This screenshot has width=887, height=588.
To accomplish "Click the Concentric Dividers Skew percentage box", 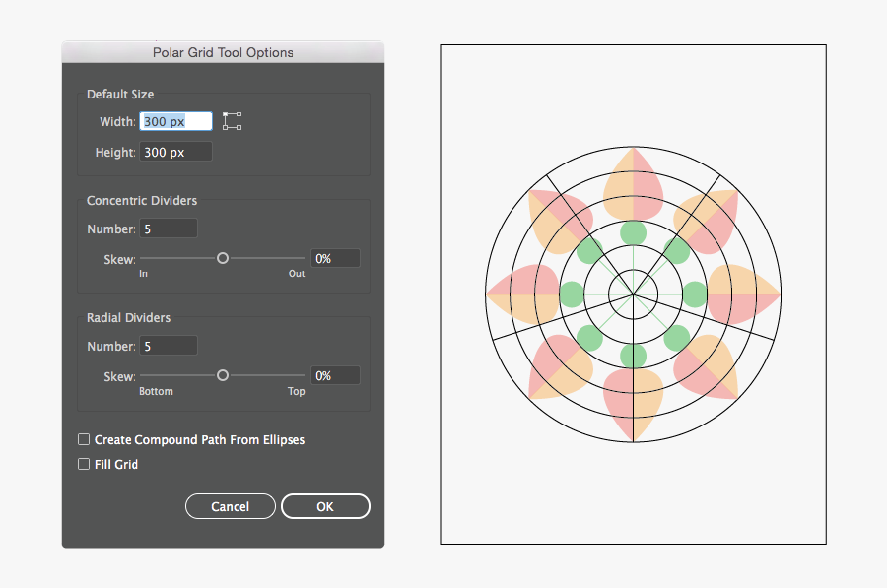I will tap(335, 258).
